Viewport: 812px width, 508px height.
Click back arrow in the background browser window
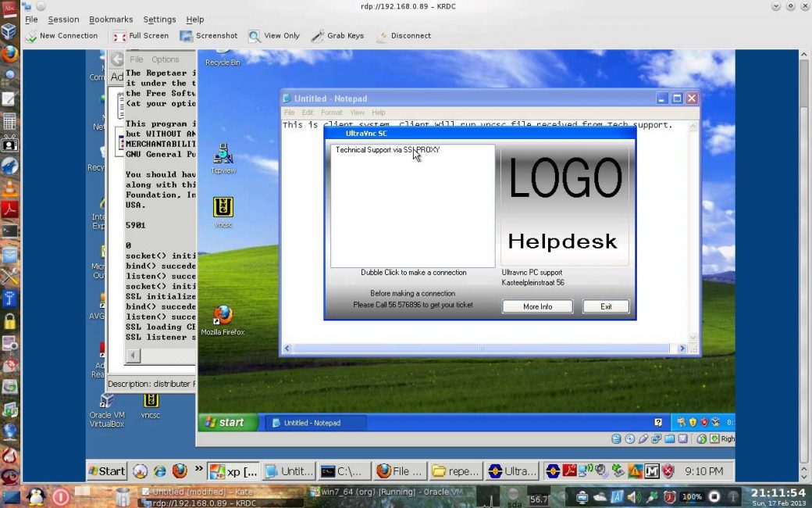[x=117, y=59]
